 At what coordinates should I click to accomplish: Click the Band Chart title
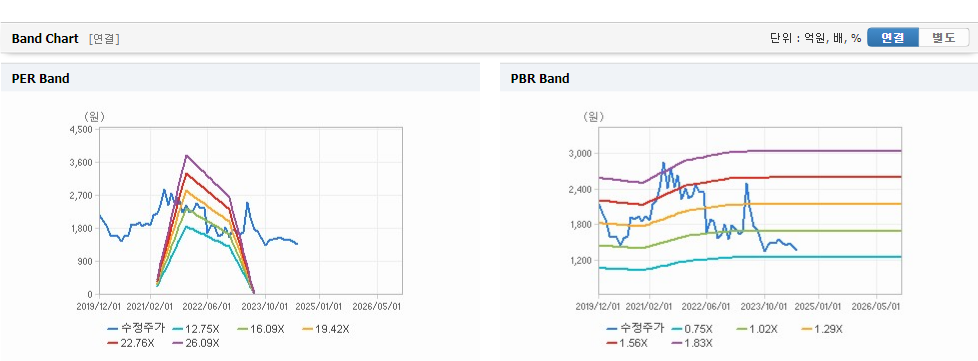pyautogui.click(x=45, y=39)
